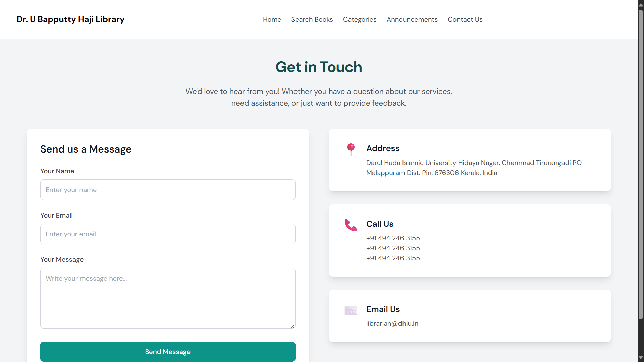The image size is (644, 362).
Task: Click the envelope Email Us icon
Action: (351, 310)
